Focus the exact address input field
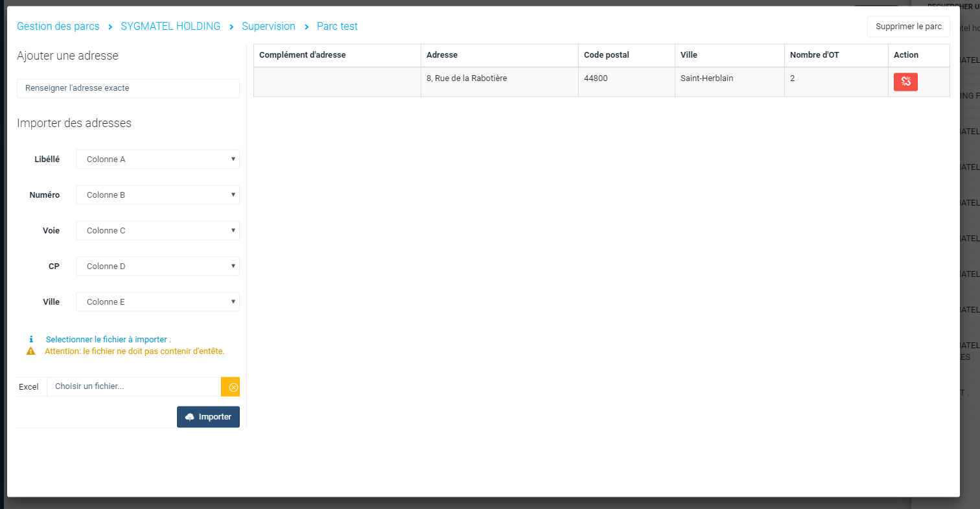 pyautogui.click(x=128, y=88)
